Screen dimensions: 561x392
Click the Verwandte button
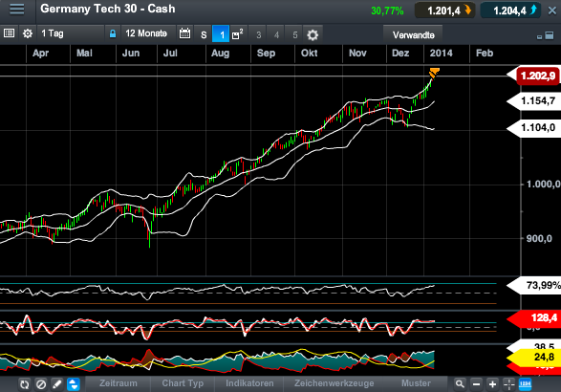click(x=413, y=34)
